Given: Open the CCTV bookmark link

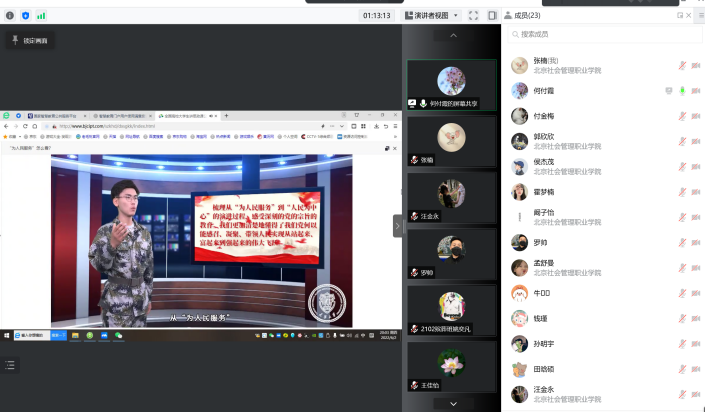Looking at the screenshot, I should (x=317, y=136).
